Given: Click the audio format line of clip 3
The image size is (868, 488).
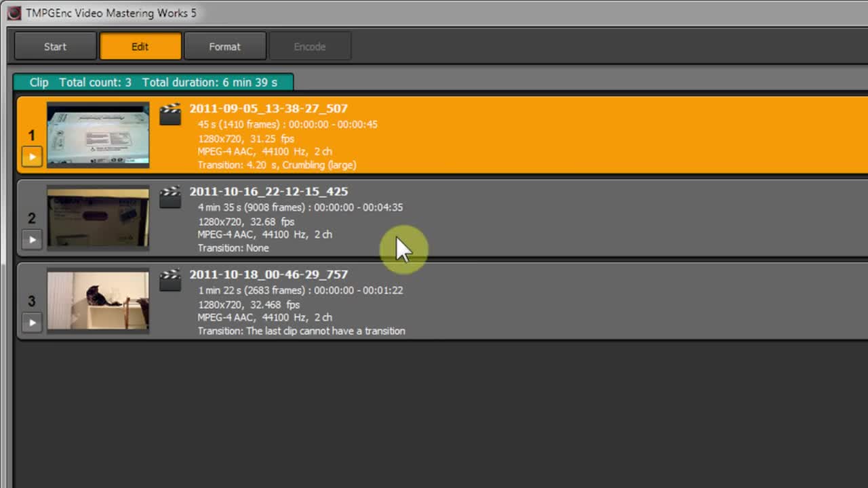Looking at the screenshot, I should pos(265,317).
